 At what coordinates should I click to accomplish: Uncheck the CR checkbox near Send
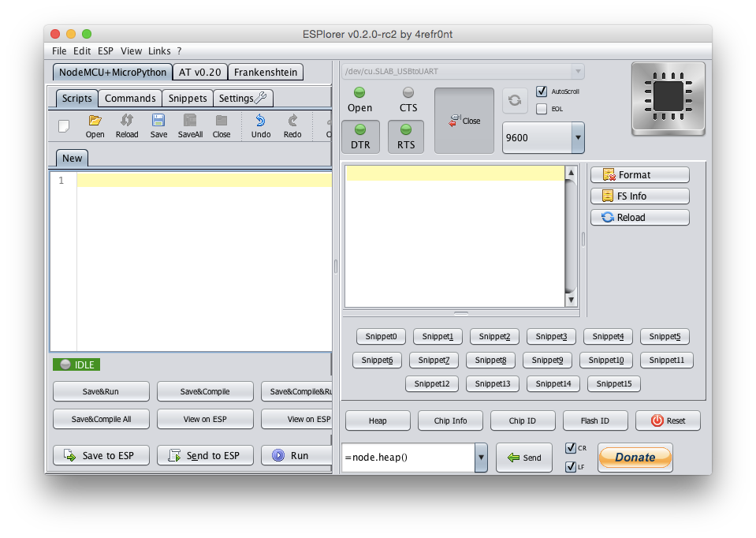(569, 446)
